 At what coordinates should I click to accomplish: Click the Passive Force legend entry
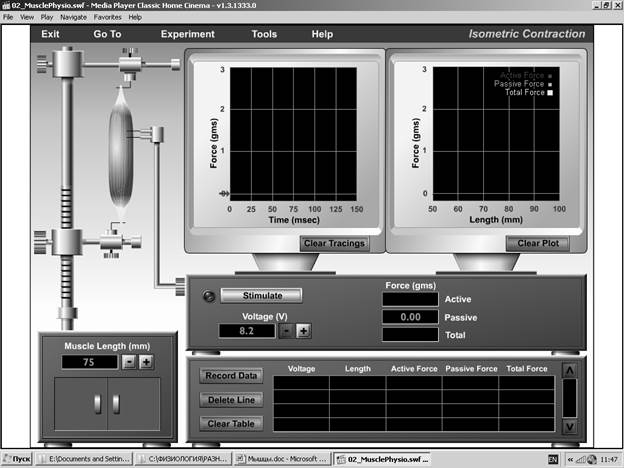(523, 84)
